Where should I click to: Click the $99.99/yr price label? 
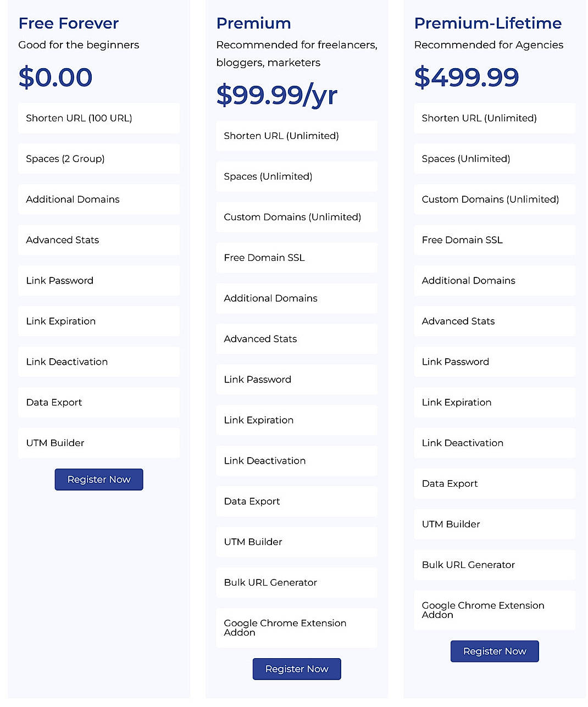[276, 94]
